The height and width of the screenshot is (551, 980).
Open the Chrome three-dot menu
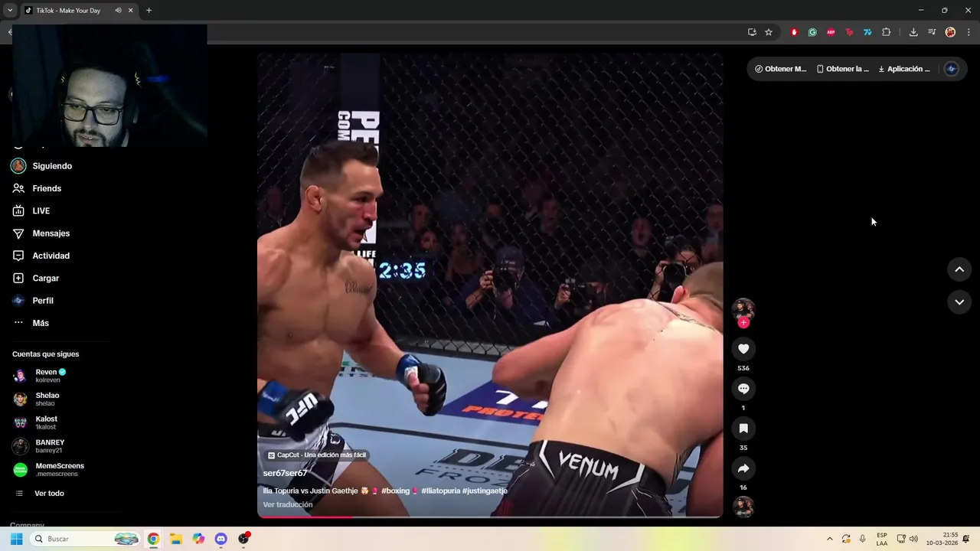[969, 32]
